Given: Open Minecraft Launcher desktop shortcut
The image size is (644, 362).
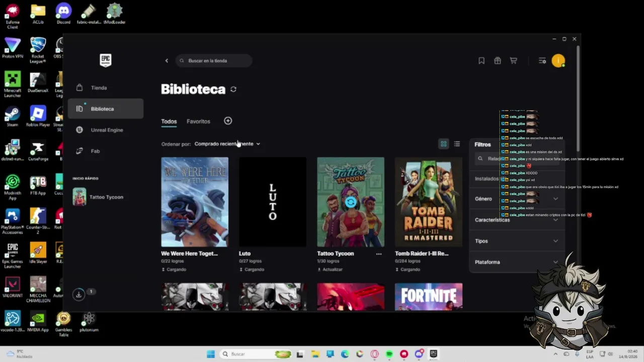Looking at the screenshot, I should pos(13,84).
